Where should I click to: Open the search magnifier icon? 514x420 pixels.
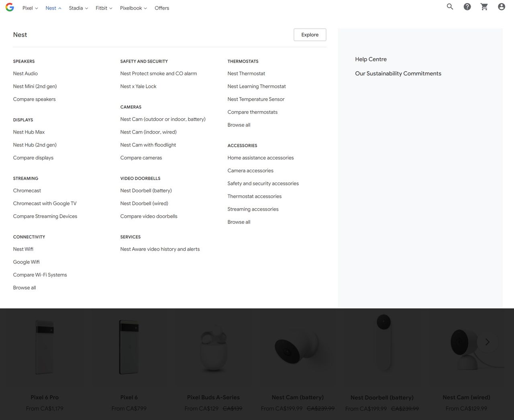[450, 6]
